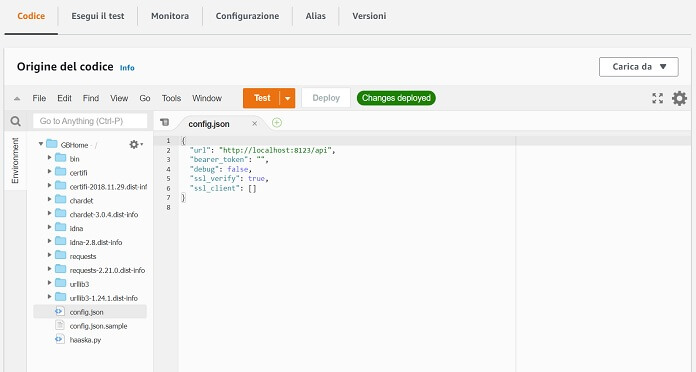Click the debug false line

coord(221,169)
